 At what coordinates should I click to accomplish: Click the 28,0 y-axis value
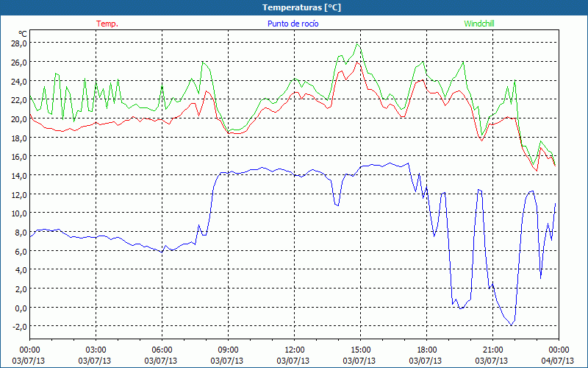[19, 43]
